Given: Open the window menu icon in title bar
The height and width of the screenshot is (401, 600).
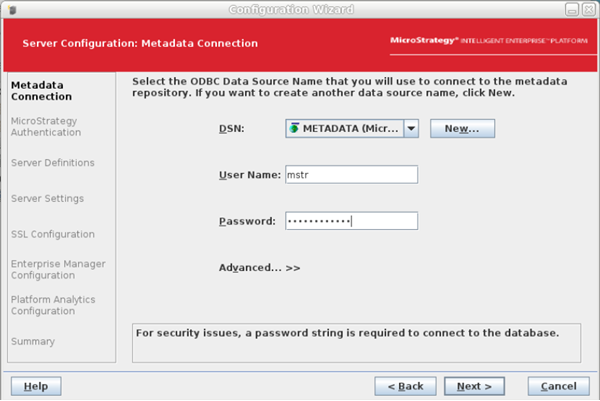Looking at the screenshot, I should coord(11,9).
